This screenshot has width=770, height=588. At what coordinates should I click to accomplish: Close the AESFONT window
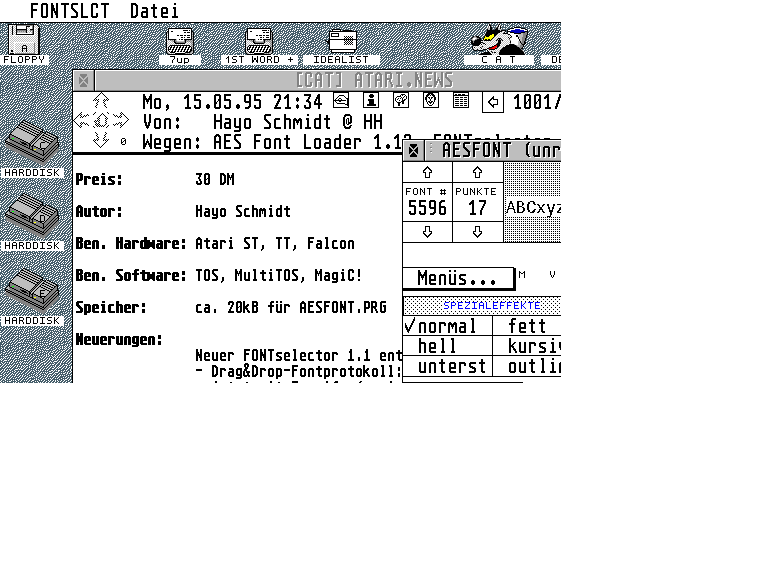point(413,151)
